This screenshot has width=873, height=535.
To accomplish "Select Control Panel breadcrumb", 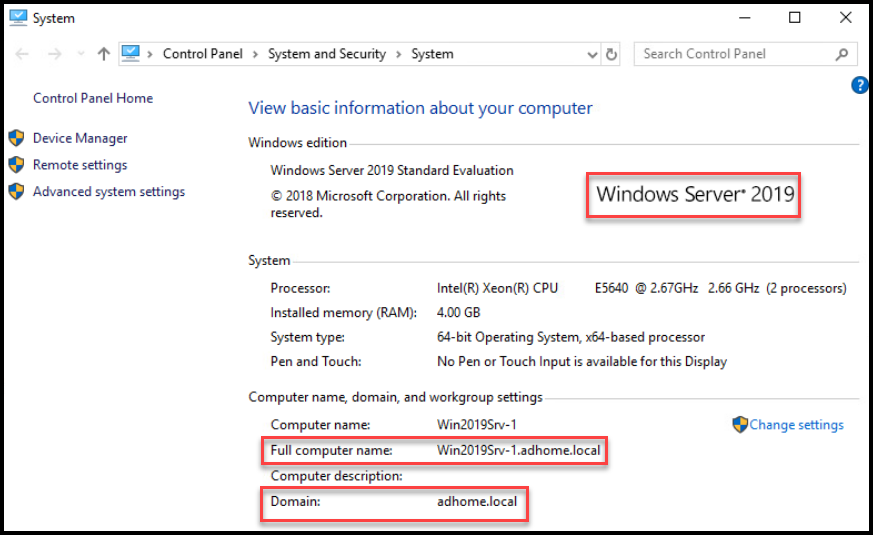I will (x=203, y=54).
